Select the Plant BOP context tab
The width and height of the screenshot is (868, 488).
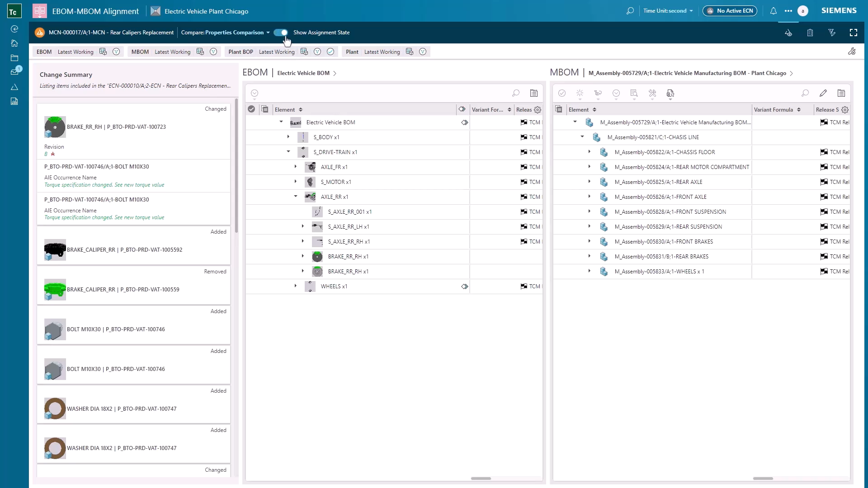pos(241,52)
